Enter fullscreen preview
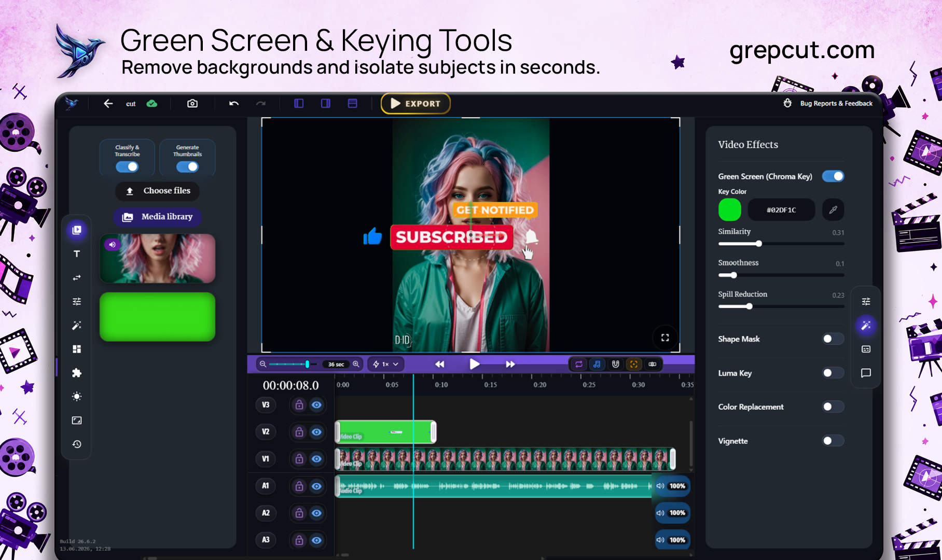 pyautogui.click(x=665, y=338)
